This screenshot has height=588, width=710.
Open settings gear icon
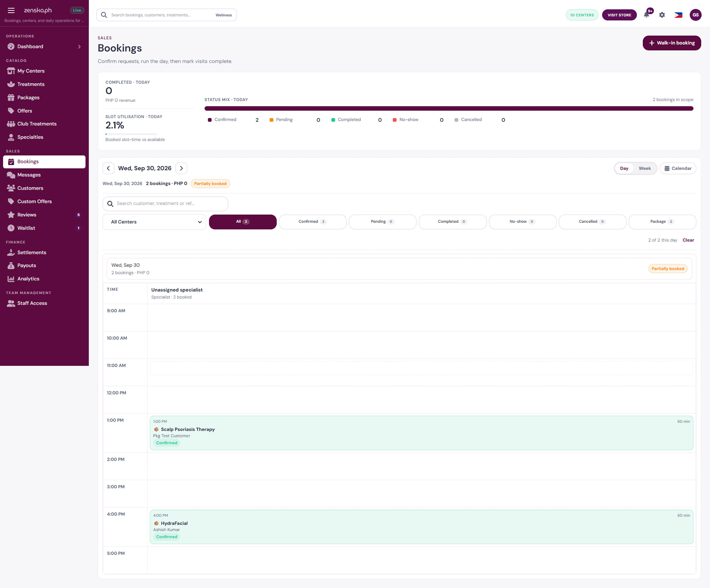click(x=662, y=15)
